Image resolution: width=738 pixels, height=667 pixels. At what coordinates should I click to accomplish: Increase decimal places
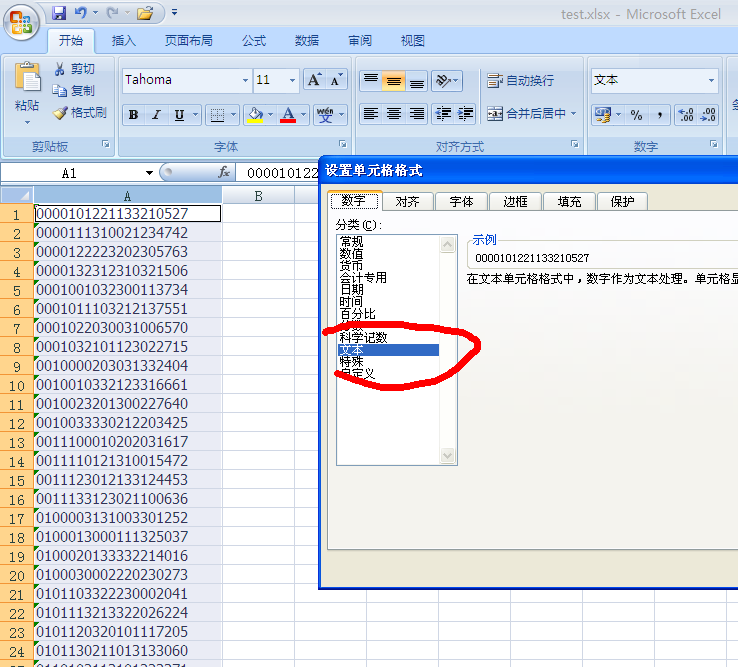click(x=685, y=115)
